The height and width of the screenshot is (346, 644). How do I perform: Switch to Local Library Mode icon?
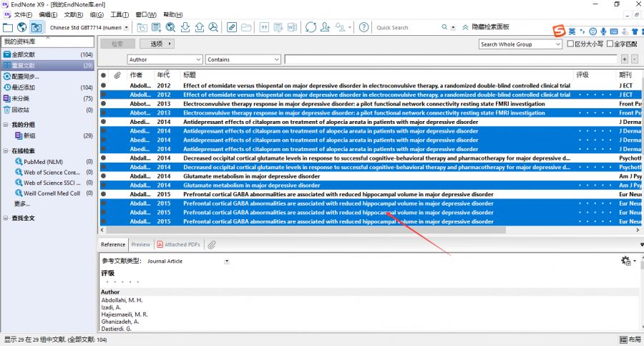[8, 27]
